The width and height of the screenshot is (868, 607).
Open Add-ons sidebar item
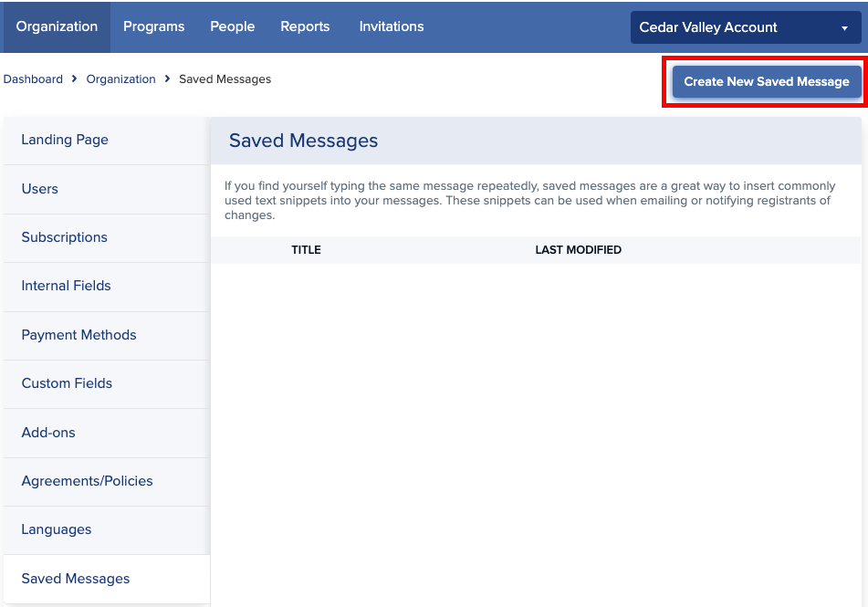pos(107,433)
